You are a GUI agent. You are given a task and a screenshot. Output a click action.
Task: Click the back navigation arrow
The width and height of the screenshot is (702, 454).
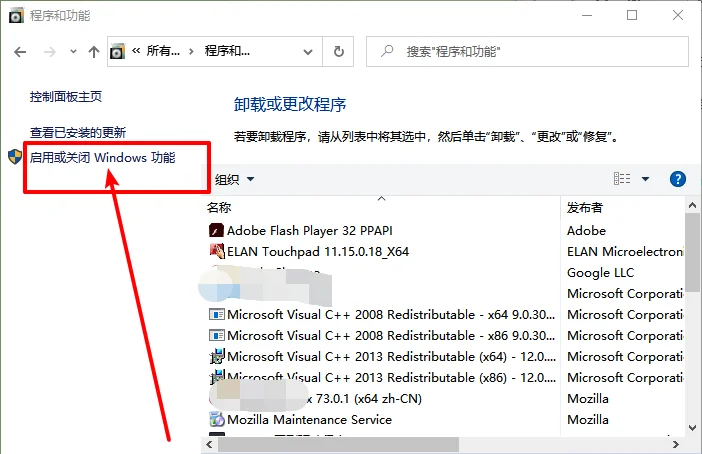coord(20,52)
